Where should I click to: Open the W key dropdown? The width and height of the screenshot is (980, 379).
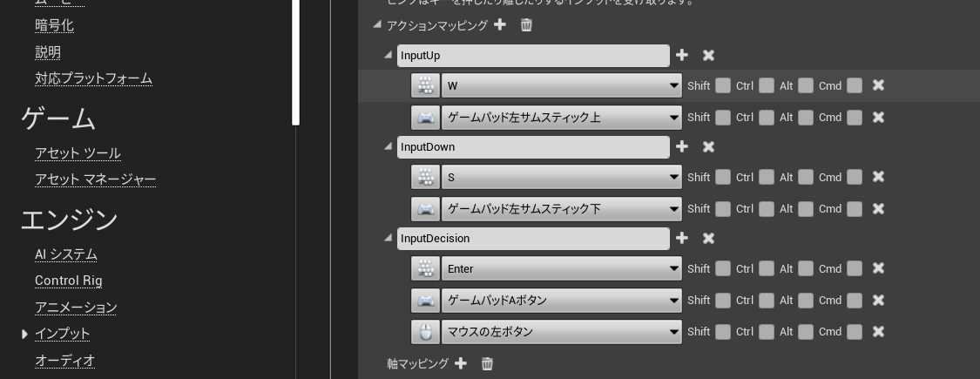coord(562,85)
